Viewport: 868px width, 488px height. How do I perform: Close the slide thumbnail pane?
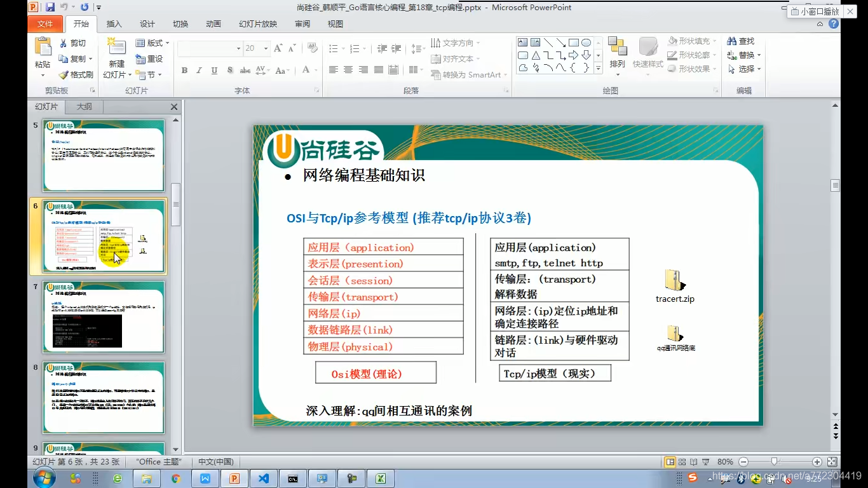[x=174, y=107]
